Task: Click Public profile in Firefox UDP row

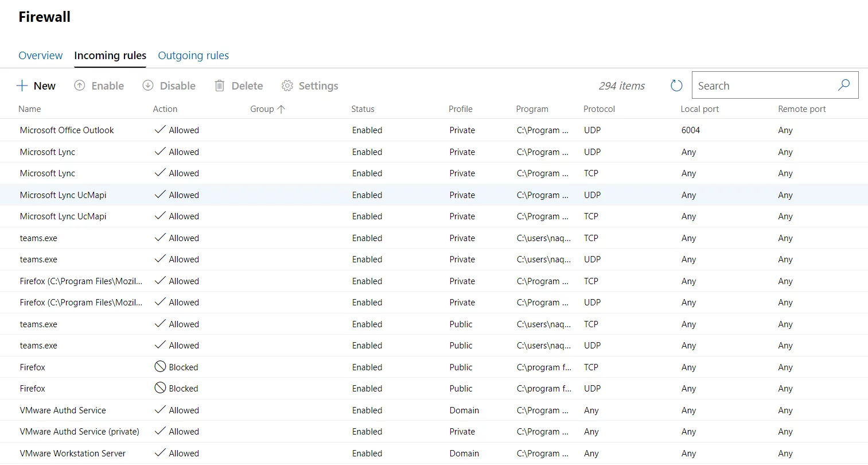Action: pos(461,388)
